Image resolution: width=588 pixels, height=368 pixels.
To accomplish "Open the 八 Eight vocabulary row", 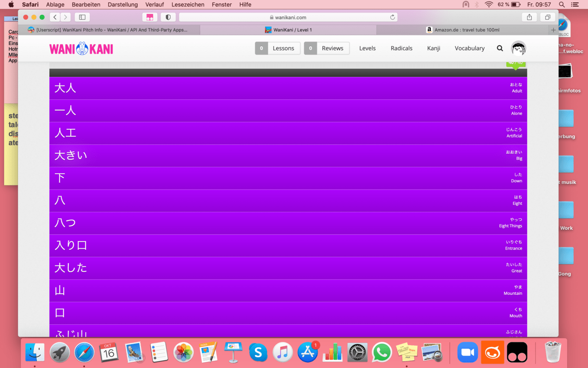I will pos(288,201).
